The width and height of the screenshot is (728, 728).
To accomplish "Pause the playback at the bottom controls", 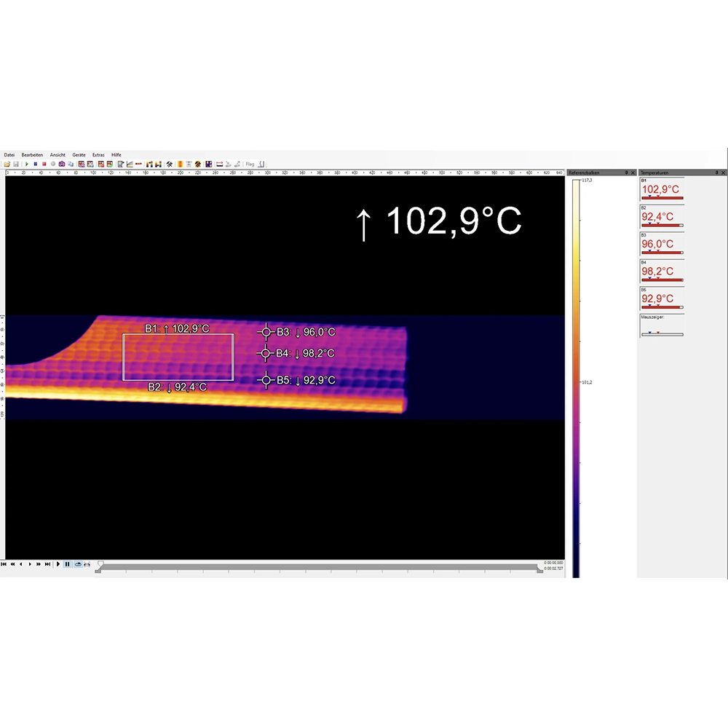I will pos(67,564).
